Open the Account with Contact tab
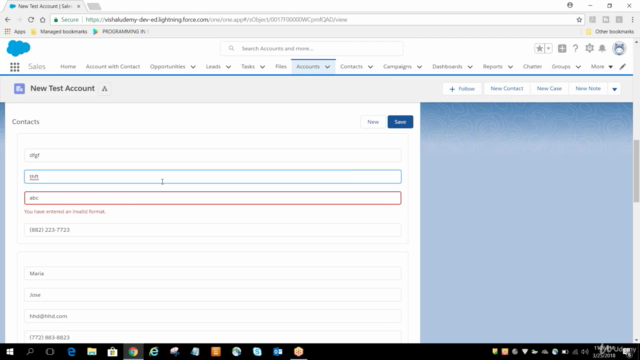Screen dimensions: 640x360 pos(113,67)
